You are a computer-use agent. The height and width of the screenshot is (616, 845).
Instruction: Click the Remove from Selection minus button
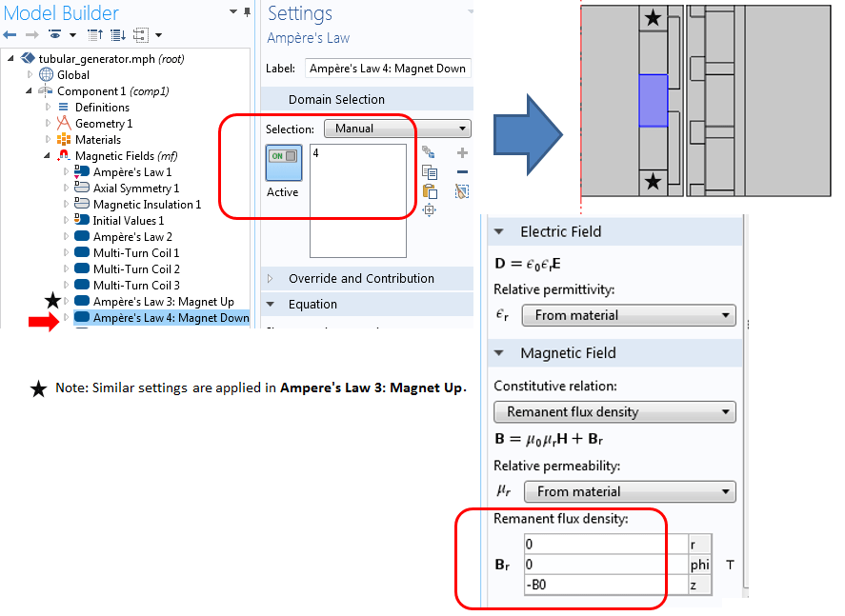pos(462,171)
